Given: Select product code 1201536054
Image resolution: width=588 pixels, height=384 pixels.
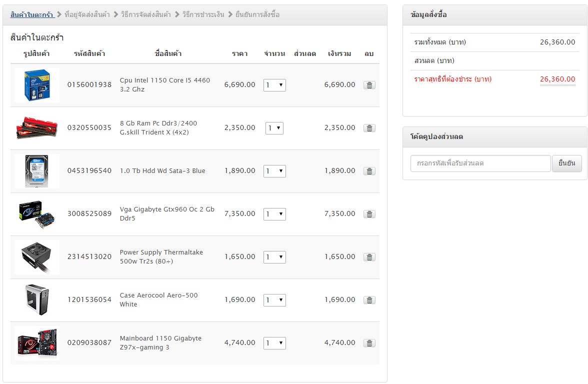Looking at the screenshot, I should tap(89, 299).
